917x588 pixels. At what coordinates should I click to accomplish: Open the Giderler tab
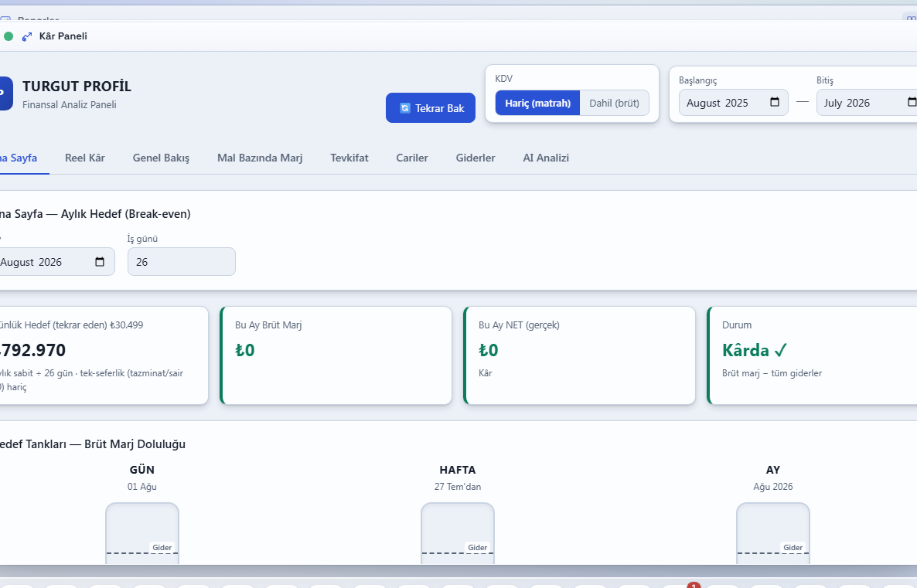click(476, 158)
